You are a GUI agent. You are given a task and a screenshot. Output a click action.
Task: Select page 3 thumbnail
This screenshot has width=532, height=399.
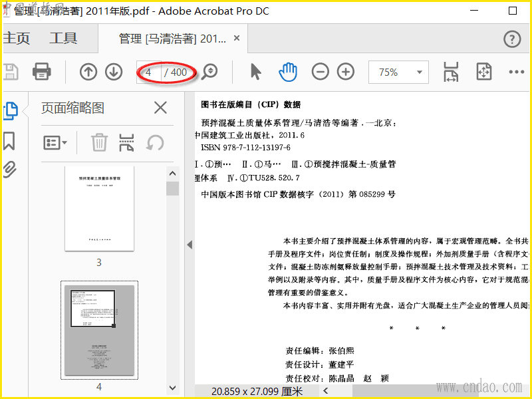click(99, 209)
